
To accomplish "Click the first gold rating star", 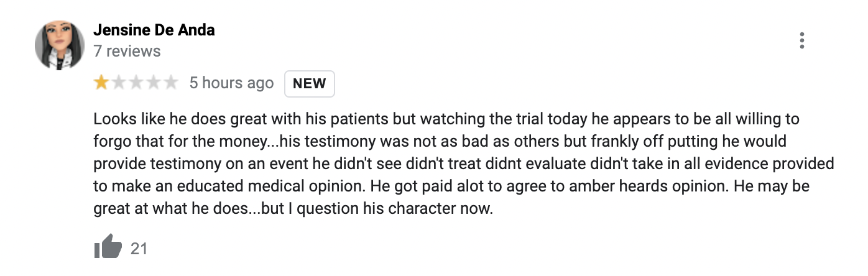I will pos(101,83).
